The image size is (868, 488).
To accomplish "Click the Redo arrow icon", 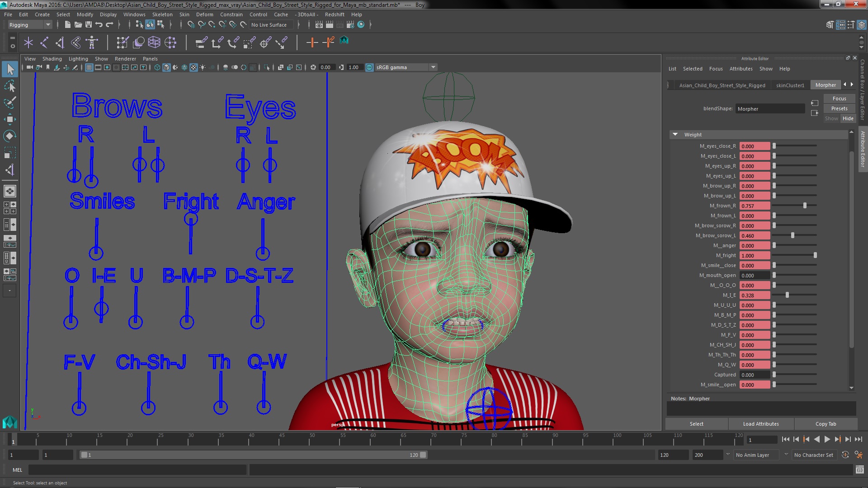I will [109, 24].
